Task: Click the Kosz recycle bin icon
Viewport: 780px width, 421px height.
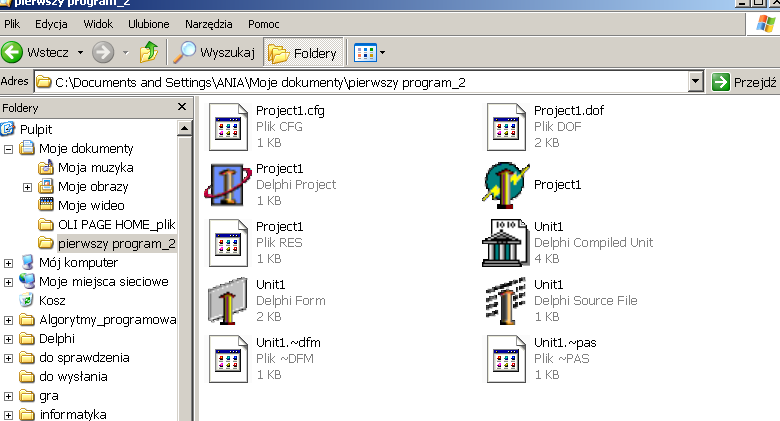Action: [x=26, y=300]
